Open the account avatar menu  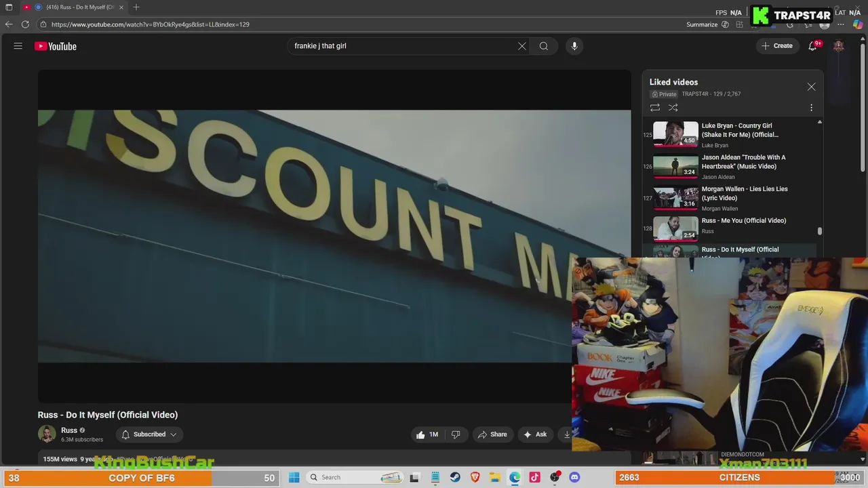click(839, 46)
